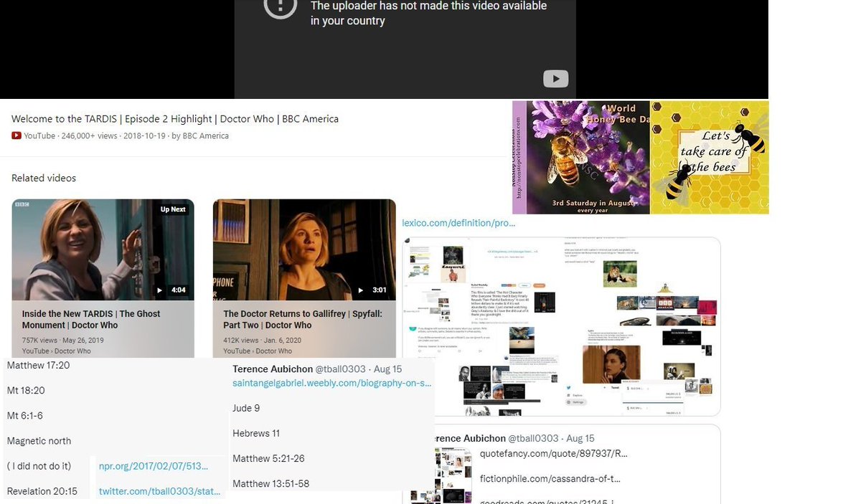Viewport: 861px width, 504px height.
Task: Click the ( I did not do it) text
Action: coord(39,466)
